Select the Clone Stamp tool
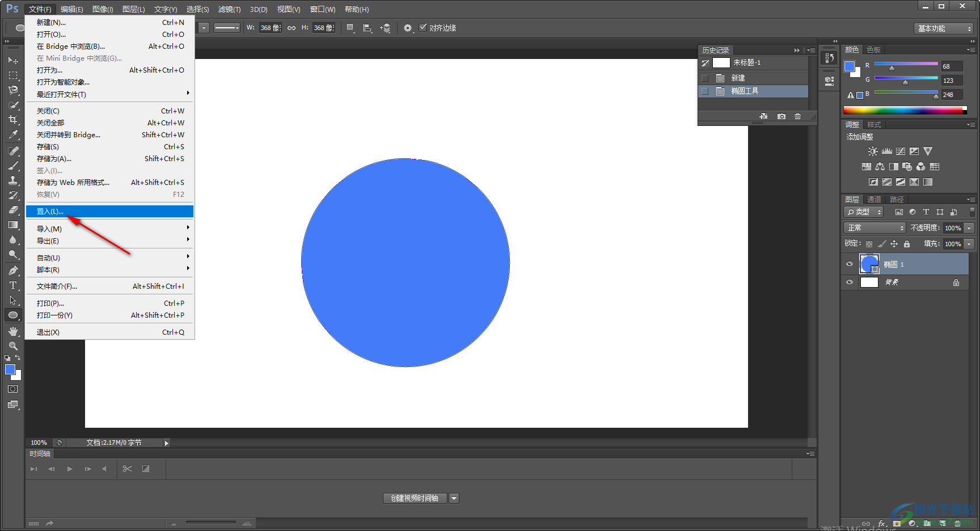 pos(12,180)
